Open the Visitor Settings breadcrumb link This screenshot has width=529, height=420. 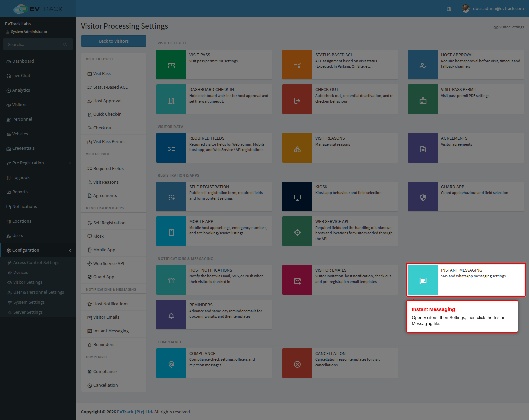pyautogui.click(x=509, y=27)
